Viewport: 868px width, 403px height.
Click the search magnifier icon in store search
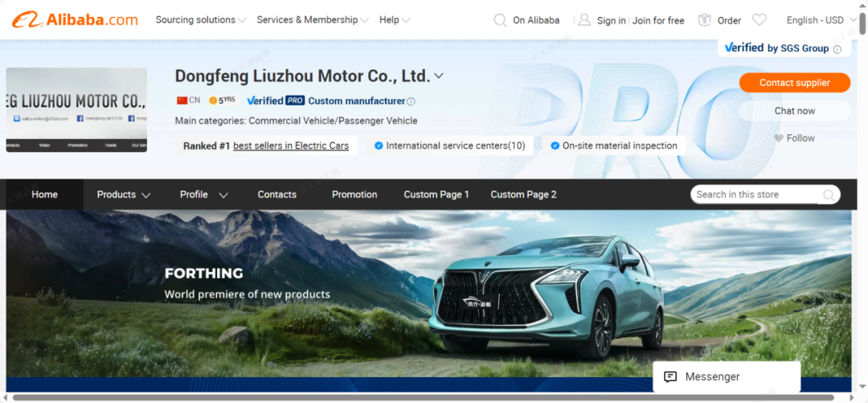[829, 195]
